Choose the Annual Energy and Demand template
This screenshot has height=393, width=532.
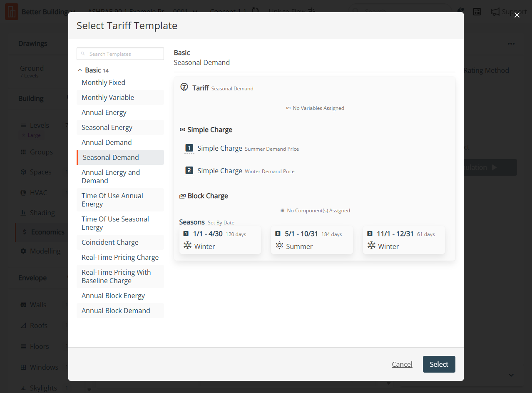coord(111,177)
